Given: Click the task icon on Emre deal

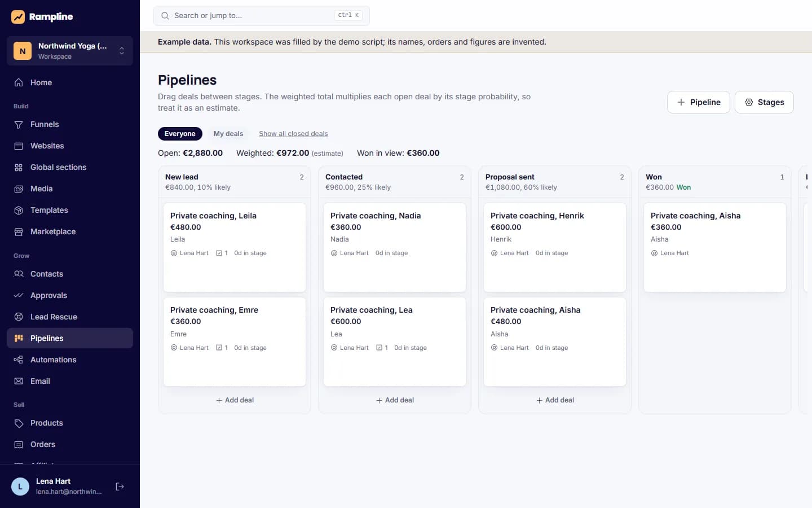Looking at the screenshot, I should click(x=219, y=348).
